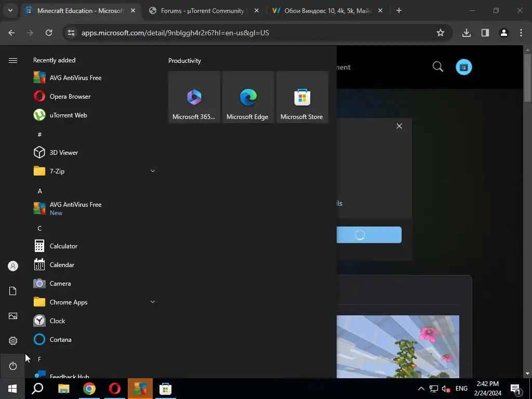Open Microsoft Store account avatar on page
The height and width of the screenshot is (399, 532).
point(464,67)
